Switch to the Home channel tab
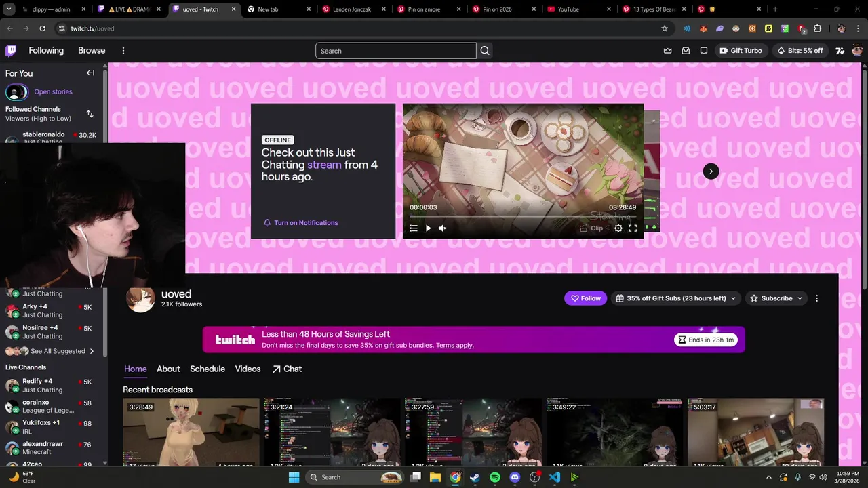This screenshot has height=488, width=868. click(x=135, y=369)
